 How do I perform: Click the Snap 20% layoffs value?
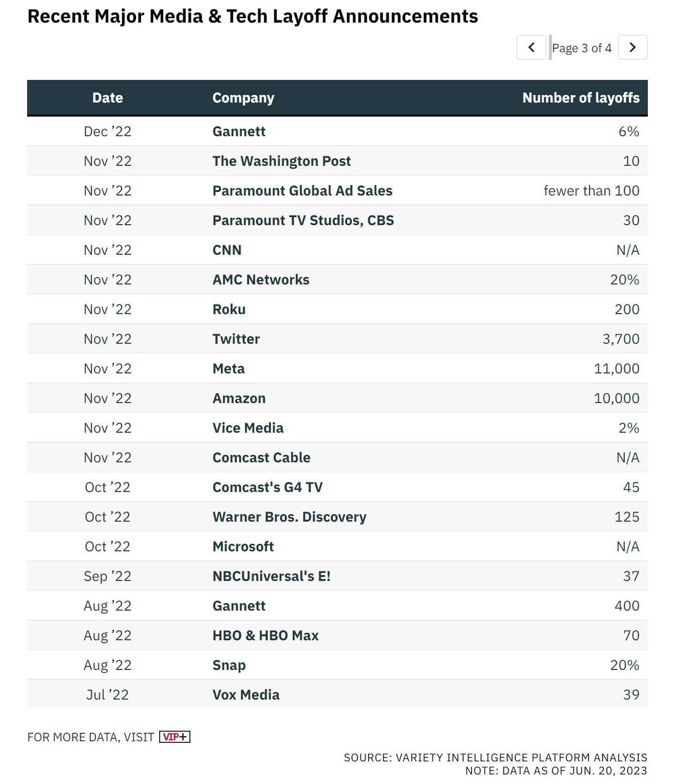coord(625,665)
